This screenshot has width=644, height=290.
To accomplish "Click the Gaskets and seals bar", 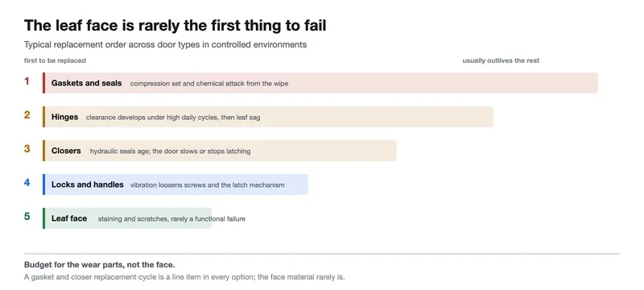I will pos(320,83).
